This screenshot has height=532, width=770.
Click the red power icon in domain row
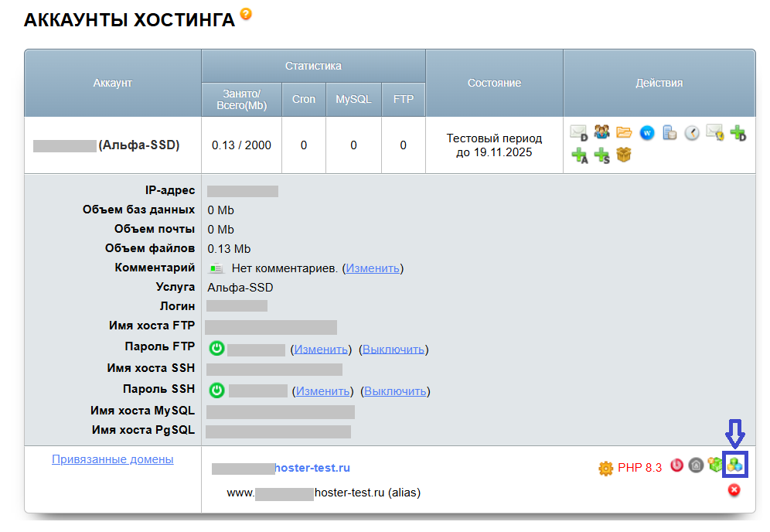(676, 465)
